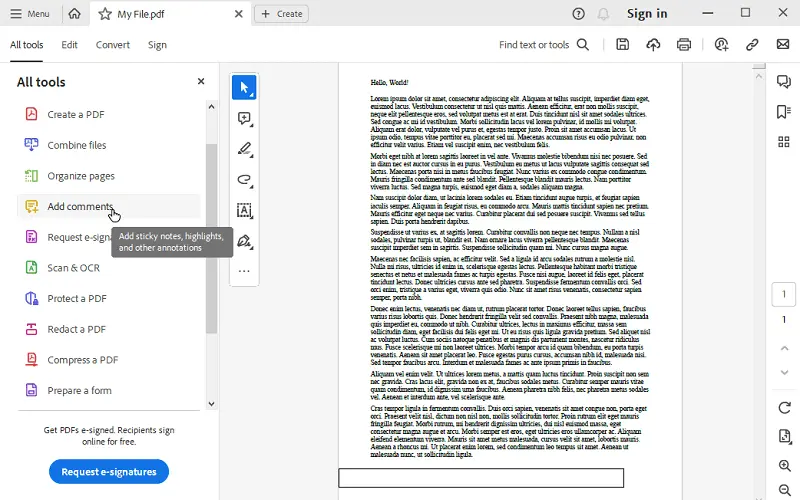
Task: Close the All tools panel
Action: 201,81
